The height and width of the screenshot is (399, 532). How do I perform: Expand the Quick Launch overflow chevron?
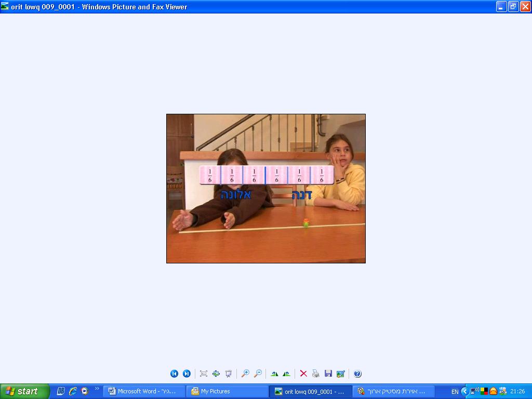97,389
